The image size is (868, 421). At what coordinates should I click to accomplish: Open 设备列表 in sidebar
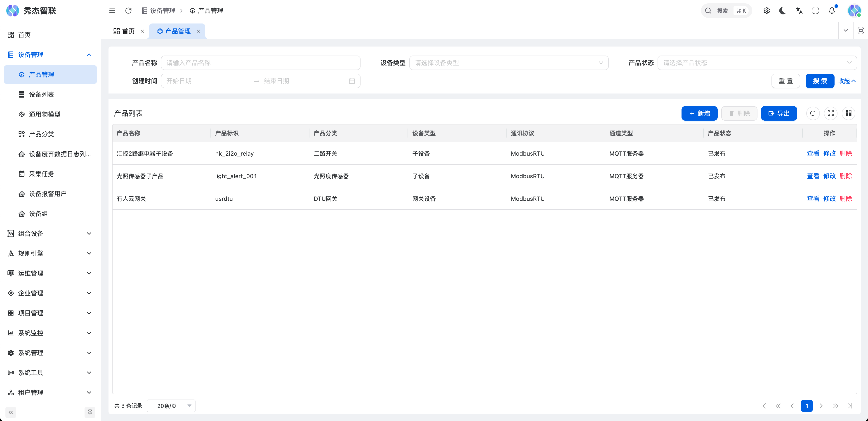[41, 94]
